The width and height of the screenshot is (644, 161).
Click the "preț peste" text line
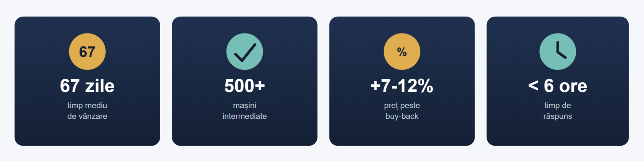(x=402, y=106)
